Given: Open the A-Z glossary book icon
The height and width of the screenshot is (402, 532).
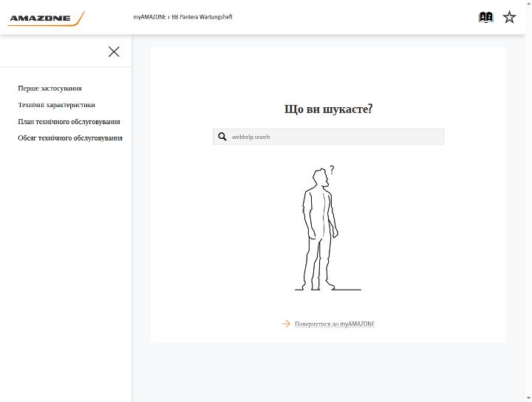Looking at the screenshot, I should point(485,17).
